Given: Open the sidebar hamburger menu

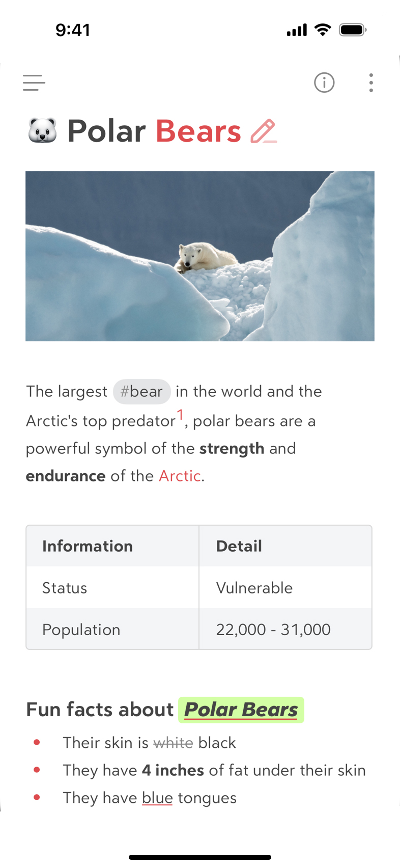Looking at the screenshot, I should pyautogui.click(x=34, y=83).
